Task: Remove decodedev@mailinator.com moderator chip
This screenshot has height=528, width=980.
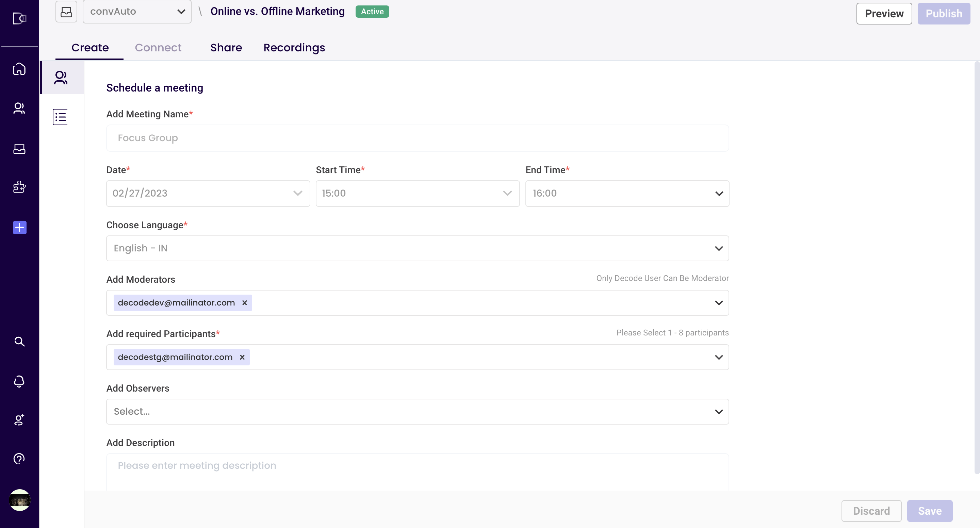Action: pyautogui.click(x=245, y=302)
